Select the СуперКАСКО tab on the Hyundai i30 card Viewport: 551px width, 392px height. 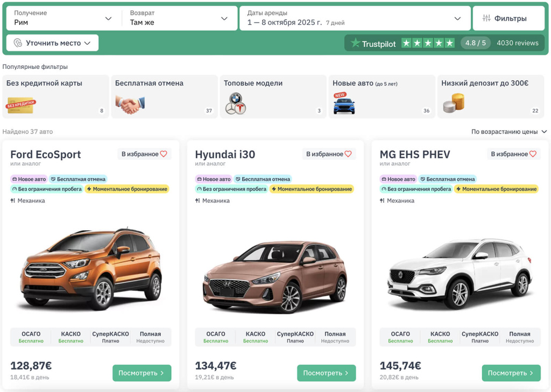click(295, 337)
